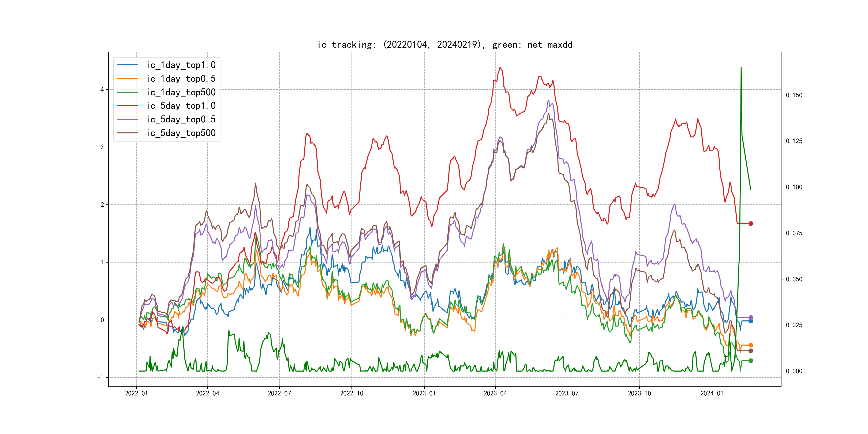Click the red line swatch in legend
This screenshot has height=434, width=868.
pyautogui.click(x=128, y=106)
